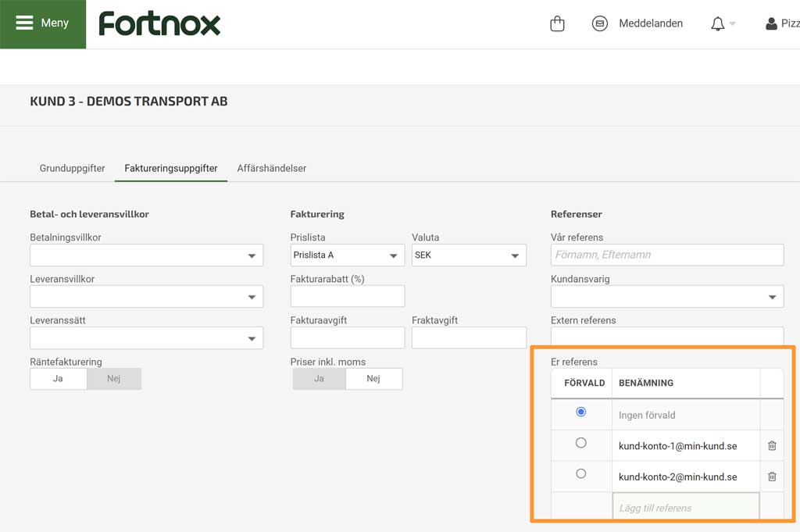Open the notifications bell icon
This screenshot has width=800, height=532.
pyautogui.click(x=718, y=24)
